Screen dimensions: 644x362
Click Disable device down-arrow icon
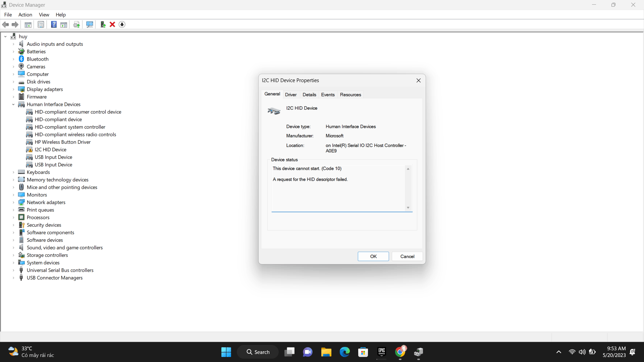pos(122,24)
